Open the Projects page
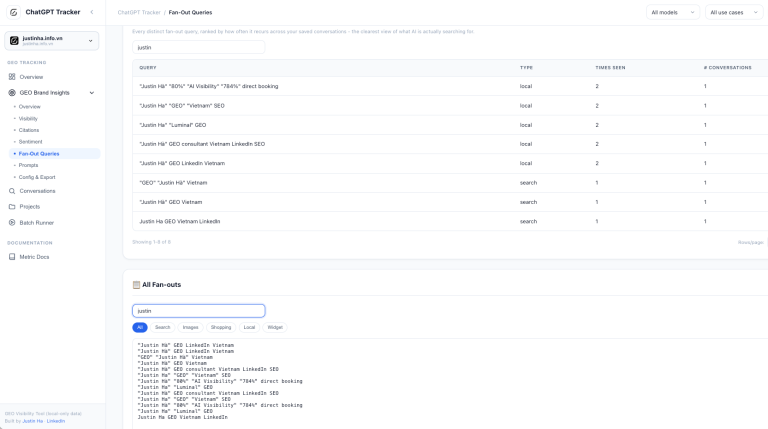 coord(29,207)
